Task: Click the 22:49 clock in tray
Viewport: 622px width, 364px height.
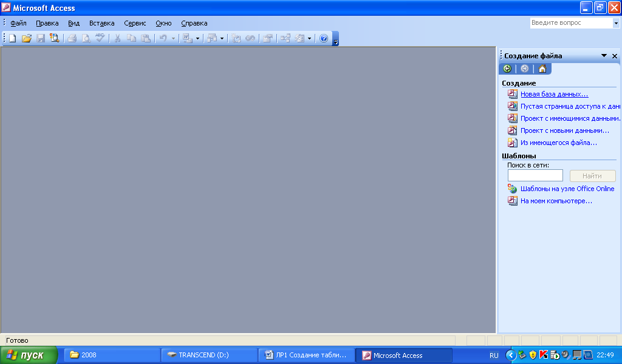Action: pyautogui.click(x=605, y=355)
